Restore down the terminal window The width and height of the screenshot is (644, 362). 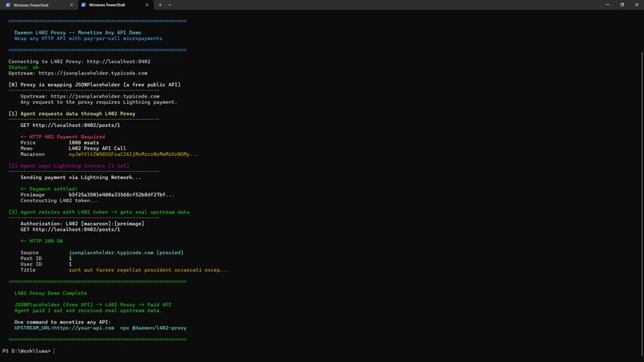coord(622,5)
